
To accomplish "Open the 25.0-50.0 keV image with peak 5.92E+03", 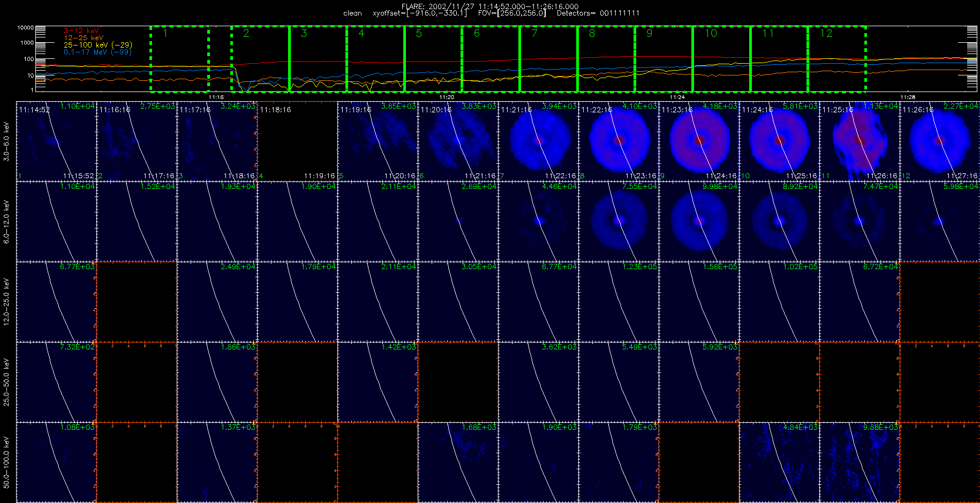I will 699,382.
